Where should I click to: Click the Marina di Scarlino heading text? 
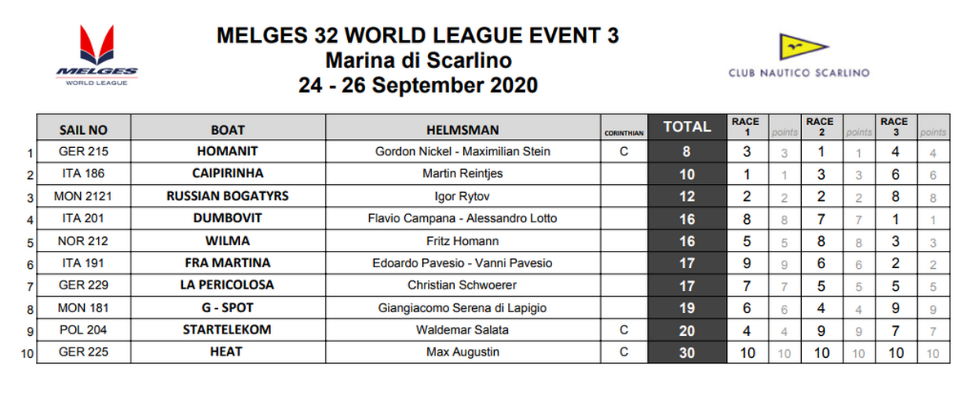[417, 60]
